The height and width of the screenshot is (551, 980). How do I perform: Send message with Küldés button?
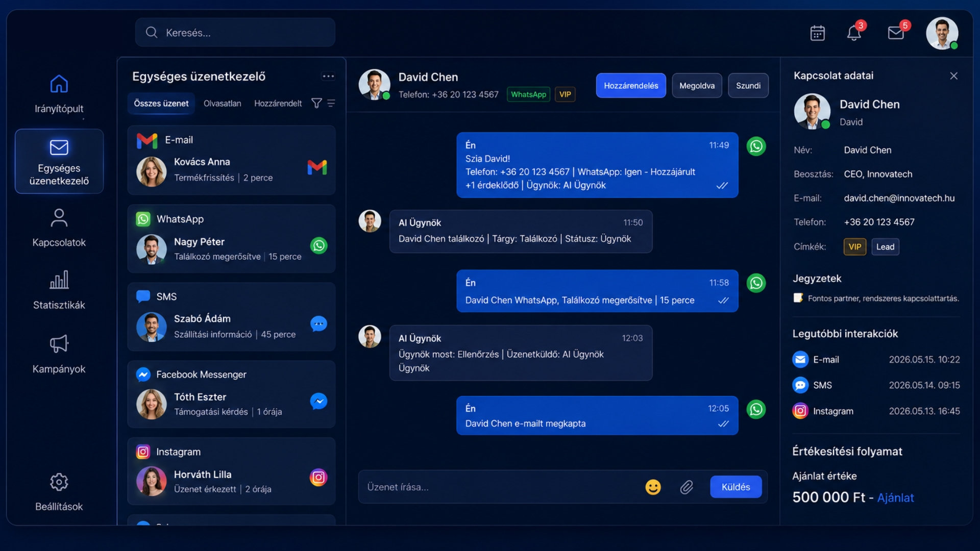click(x=736, y=487)
